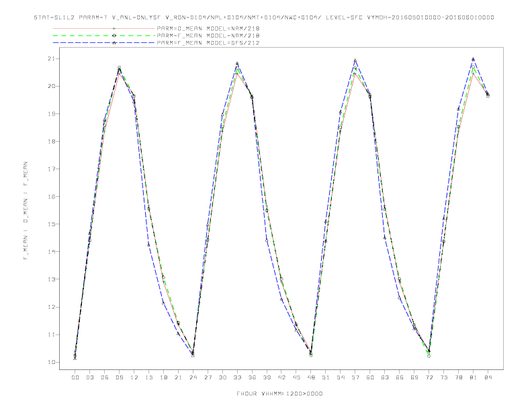Click the blue GFS triangle marker at hour 63
The image size is (532, 411).
[385, 238]
